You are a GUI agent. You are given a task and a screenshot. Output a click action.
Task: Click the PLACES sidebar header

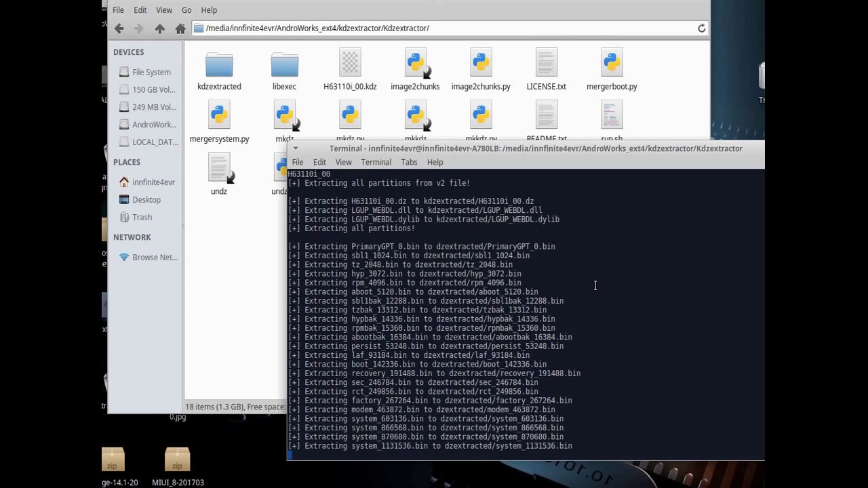point(127,162)
